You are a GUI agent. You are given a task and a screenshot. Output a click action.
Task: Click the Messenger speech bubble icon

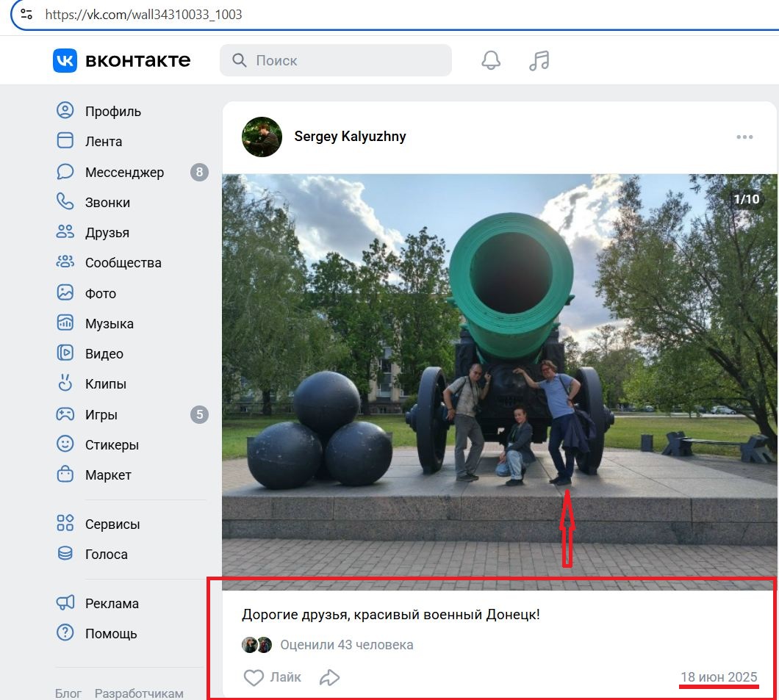tap(65, 172)
